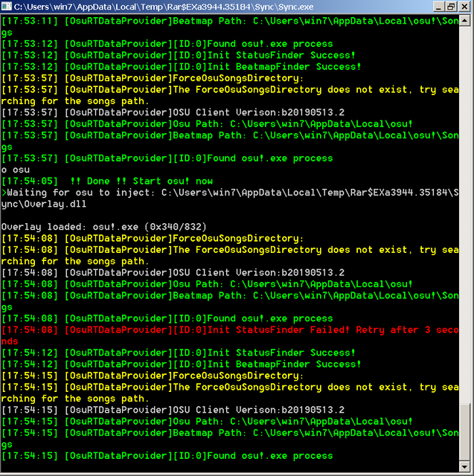
Task: Click the 17:53:12 'Found osu!.exe process' line
Action: tap(167, 44)
